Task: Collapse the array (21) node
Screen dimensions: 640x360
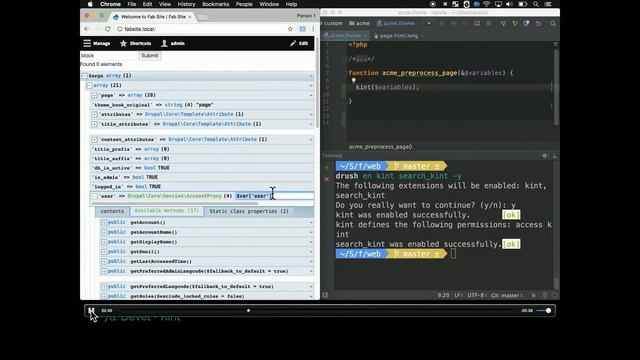Action: tap(89, 85)
